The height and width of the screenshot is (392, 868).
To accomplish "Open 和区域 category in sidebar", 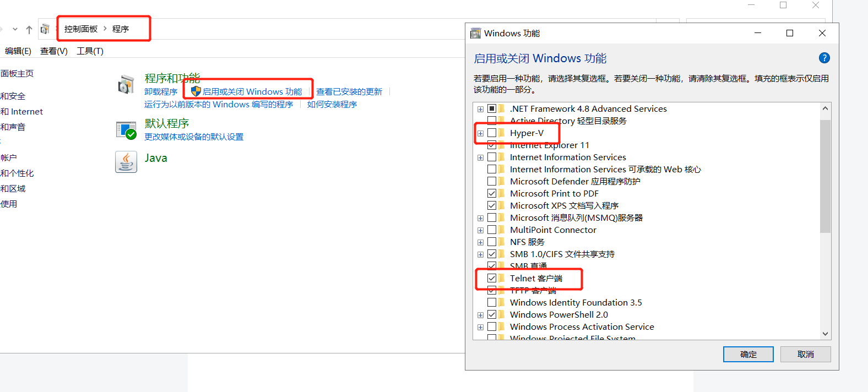I will (x=13, y=188).
